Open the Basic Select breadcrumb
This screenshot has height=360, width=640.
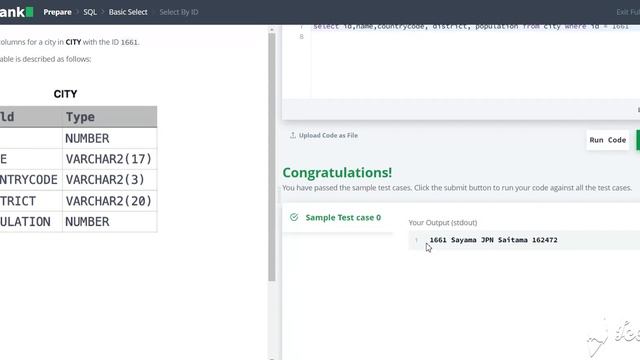(x=128, y=12)
